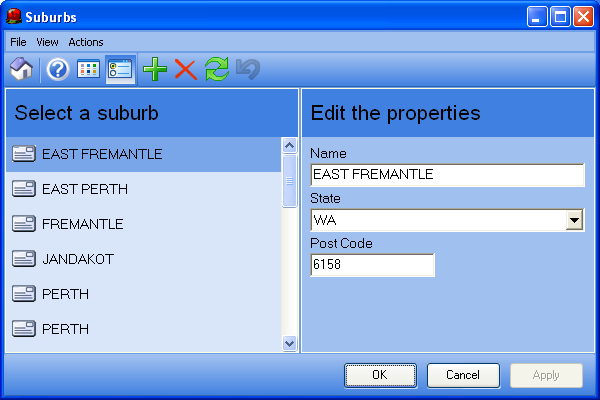Click the scroll down arrow of suburb list
Image resolution: width=600 pixels, height=400 pixels.
[x=290, y=343]
